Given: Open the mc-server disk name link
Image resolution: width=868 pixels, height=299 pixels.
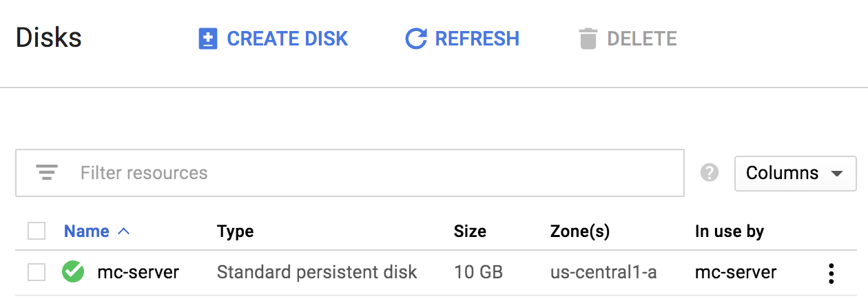Looking at the screenshot, I should pos(138,272).
